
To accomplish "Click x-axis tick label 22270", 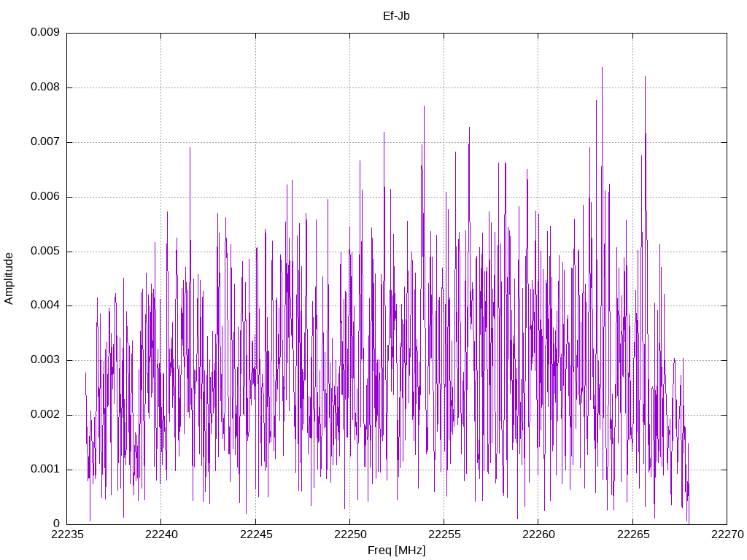I will pyautogui.click(x=727, y=534).
